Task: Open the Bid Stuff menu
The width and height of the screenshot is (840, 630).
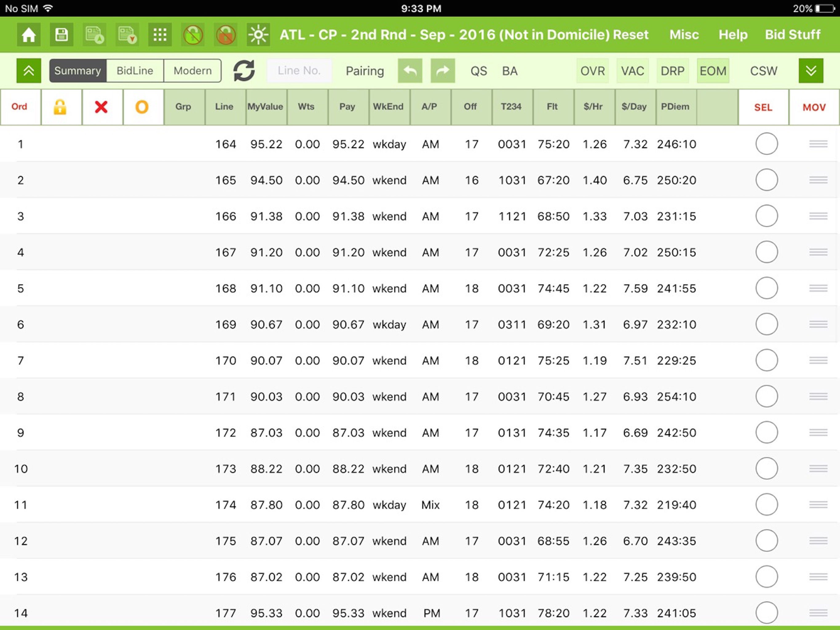Action: tap(792, 35)
